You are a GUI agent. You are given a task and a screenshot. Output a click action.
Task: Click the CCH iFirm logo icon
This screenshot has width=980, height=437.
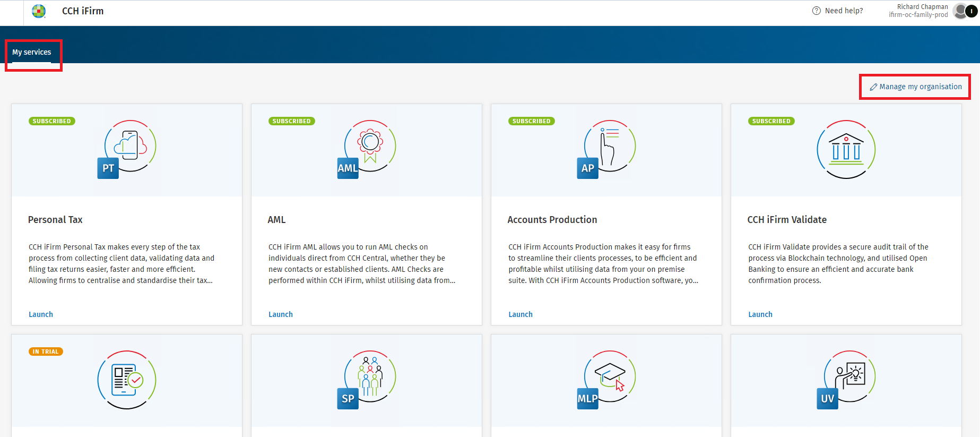(39, 11)
